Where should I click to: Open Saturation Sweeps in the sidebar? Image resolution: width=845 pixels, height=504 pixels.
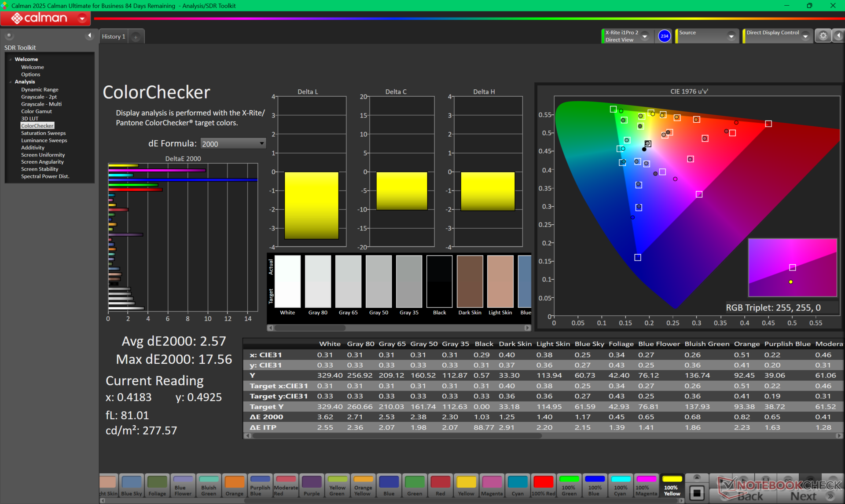pyautogui.click(x=43, y=133)
